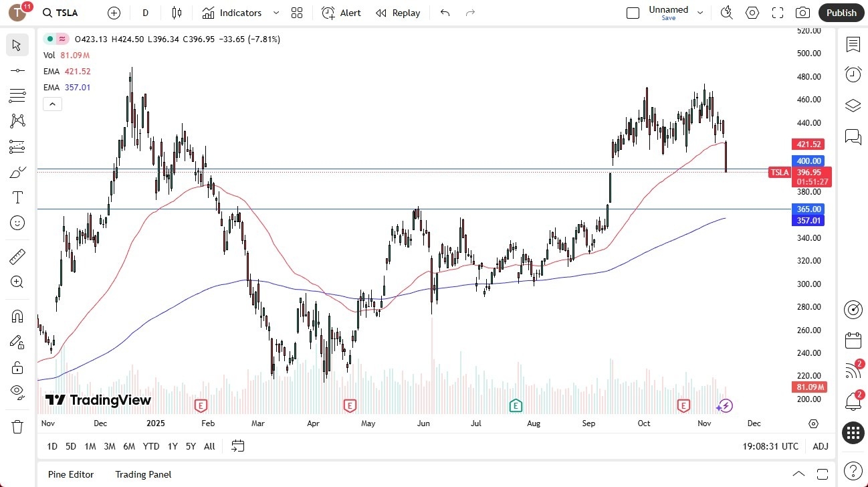Open the Trading Panel tab
The image size is (868, 487).
click(x=143, y=474)
